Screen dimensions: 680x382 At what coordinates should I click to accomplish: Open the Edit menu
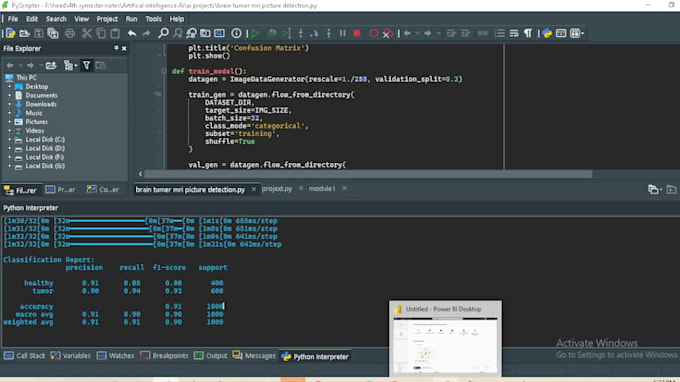point(32,19)
